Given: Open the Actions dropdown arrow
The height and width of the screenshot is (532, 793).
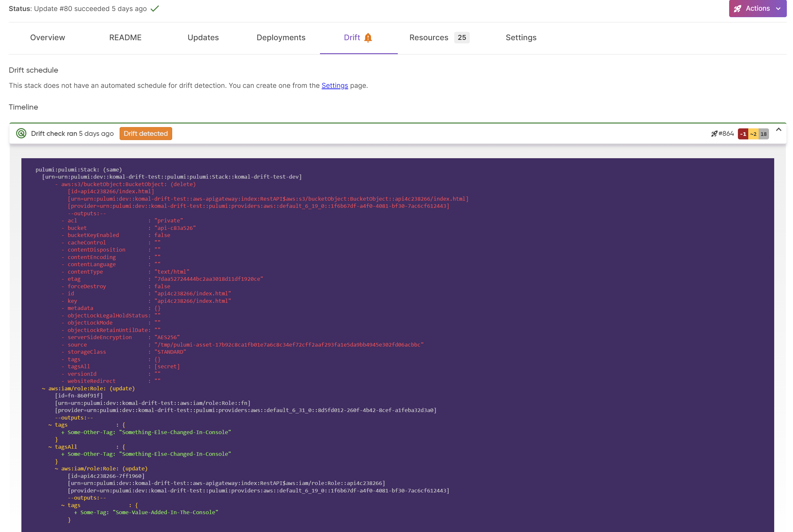Looking at the screenshot, I should 778,9.
